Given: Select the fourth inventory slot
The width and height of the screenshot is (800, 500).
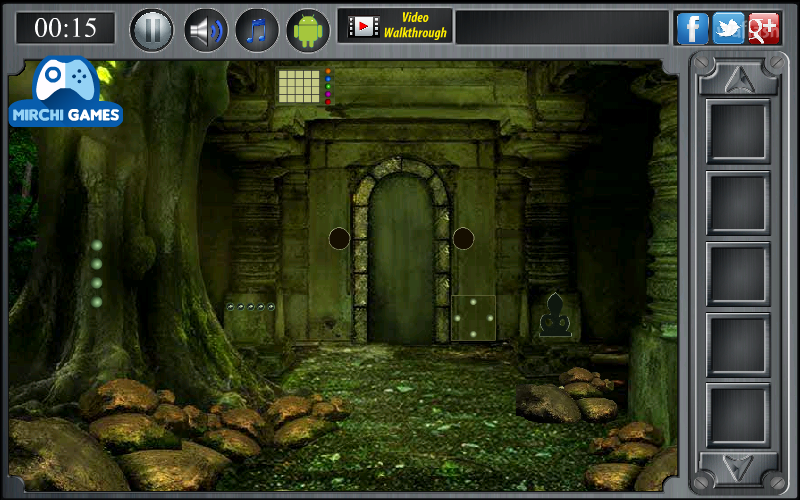Looking at the screenshot, I should pos(738,345).
